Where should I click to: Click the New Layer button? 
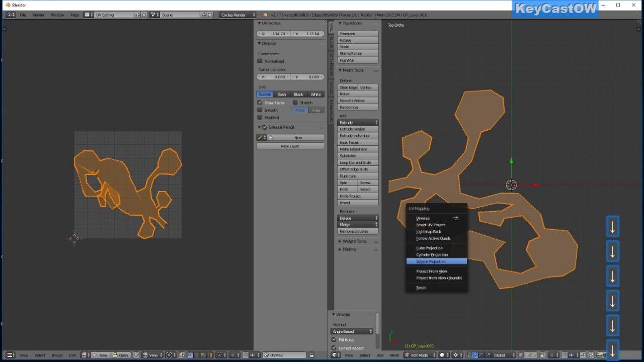(x=290, y=146)
